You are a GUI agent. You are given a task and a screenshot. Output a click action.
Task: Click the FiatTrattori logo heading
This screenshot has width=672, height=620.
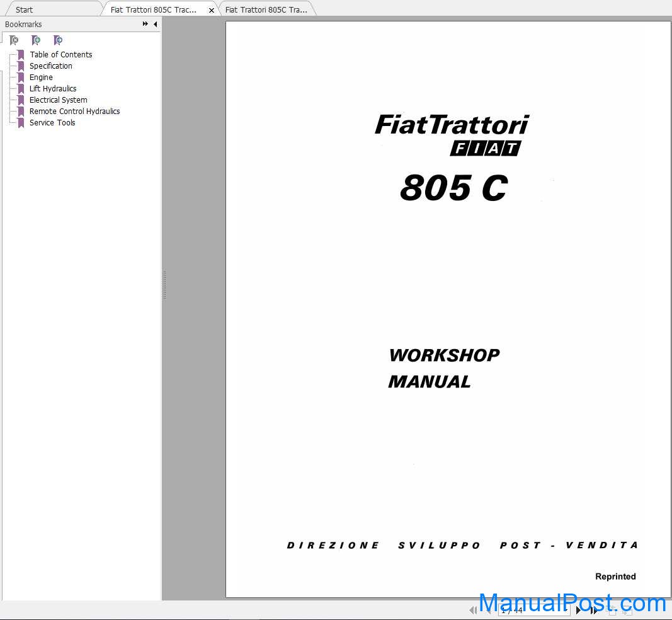point(452,125)
